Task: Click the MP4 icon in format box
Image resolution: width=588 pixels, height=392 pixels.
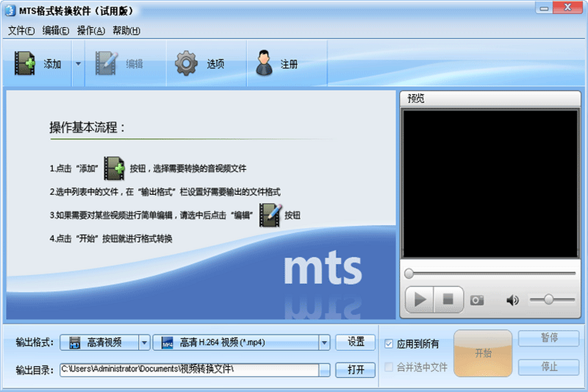Action: click(x=168, y=343)
